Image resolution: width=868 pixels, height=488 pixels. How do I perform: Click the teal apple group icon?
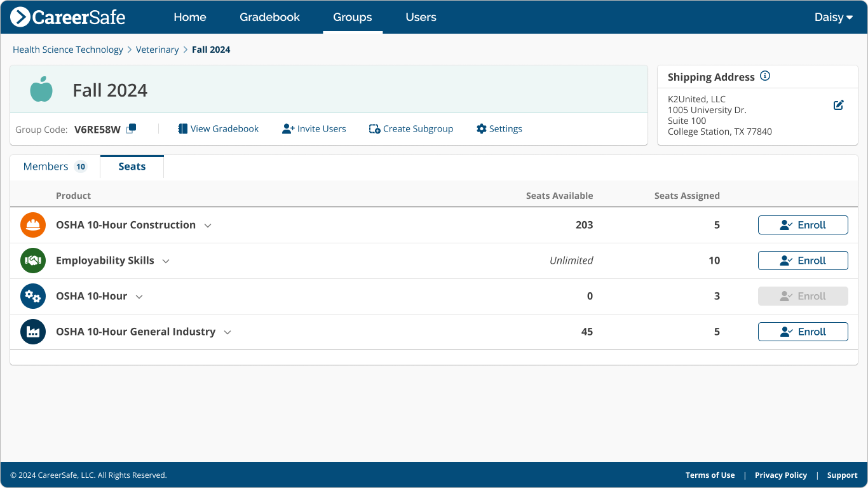(41, 90)
